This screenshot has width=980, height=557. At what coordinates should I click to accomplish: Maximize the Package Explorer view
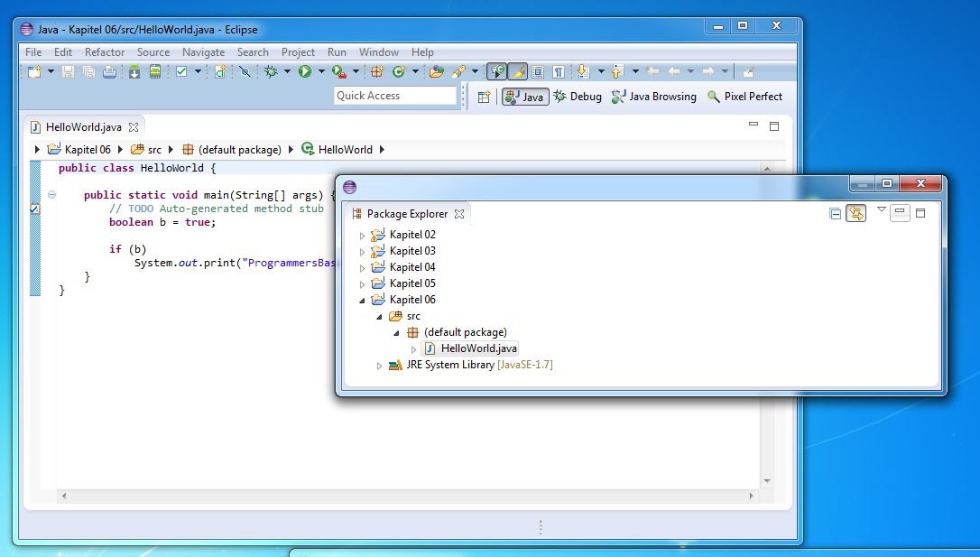pyautogui.click(x=920, y=213)
